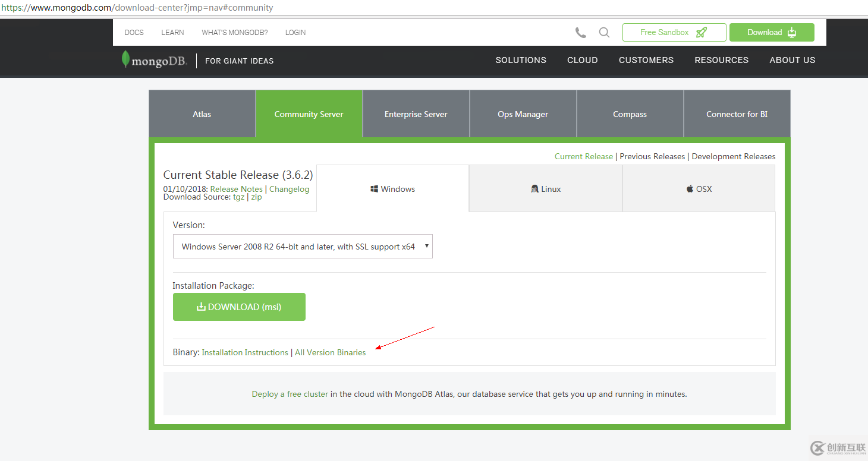Select the Community Server tab

309,114
